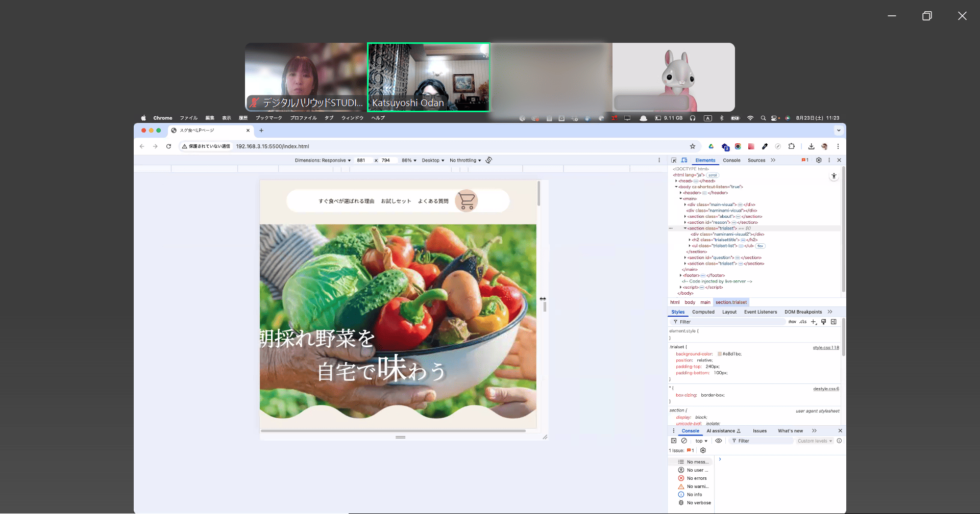Open a new Chrome tab with plus button
Image resolution: width=980 pixels, height=514 pixels.
pos(261,131)
